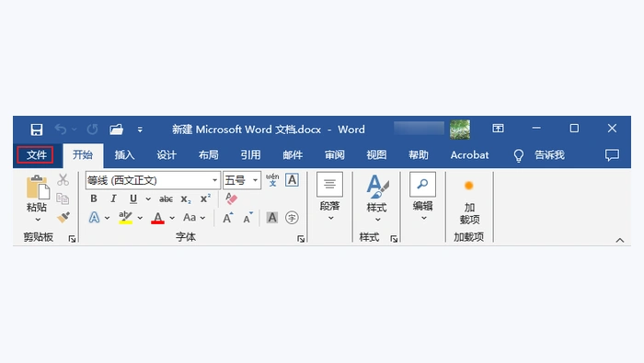Viewport: 644px width, 363px height.
Task: Collapse the ribbon with the chevron
Action: (x=620, y=241)
